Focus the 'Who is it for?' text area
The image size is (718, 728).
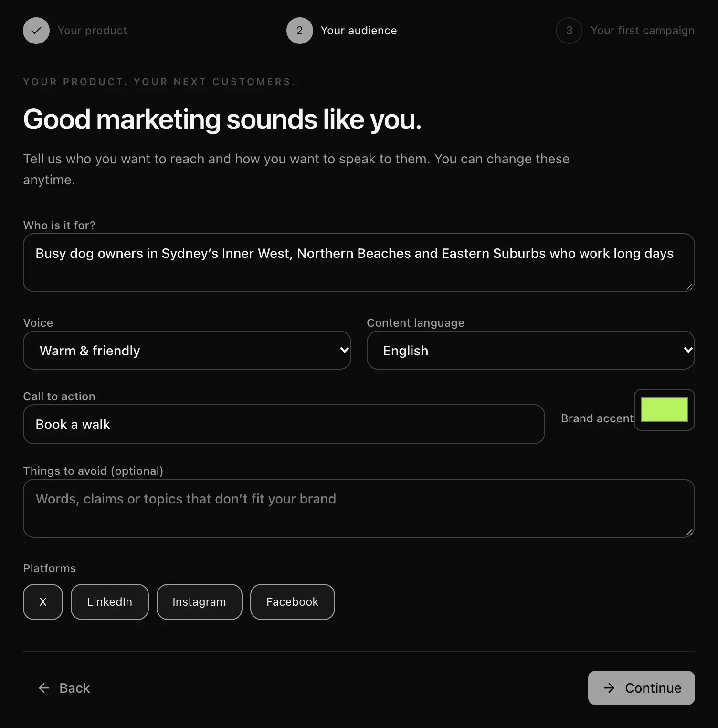pos(359,263)
